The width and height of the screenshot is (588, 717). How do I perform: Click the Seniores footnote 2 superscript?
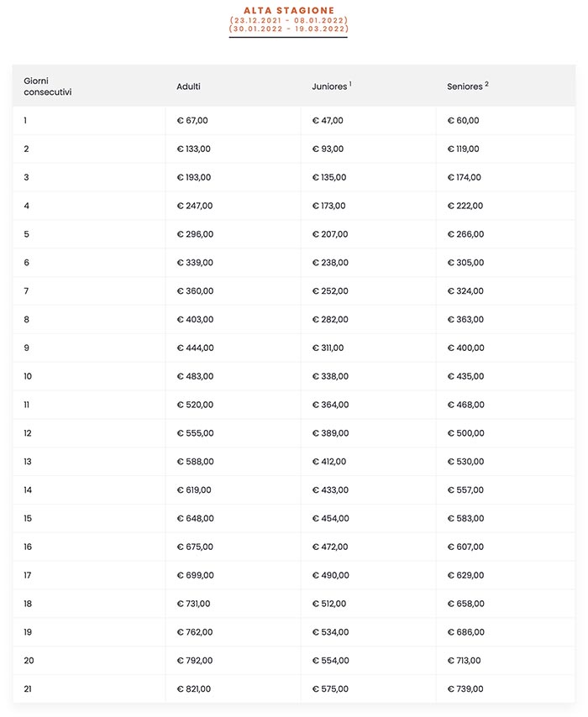pyautogui.click(x=486, y=83)
